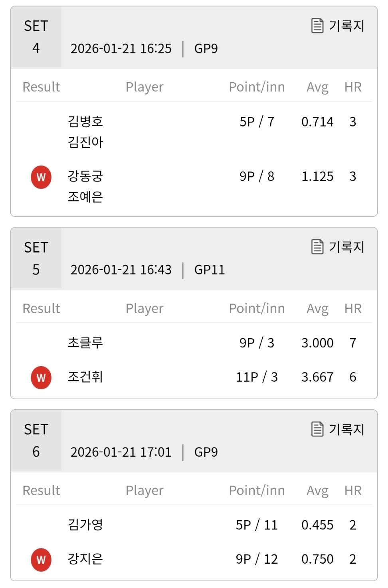Image resolution: width=388 pixels, height=588 pixels.
Task: Open the record sheet icon for SET 6
Action: 317,429
